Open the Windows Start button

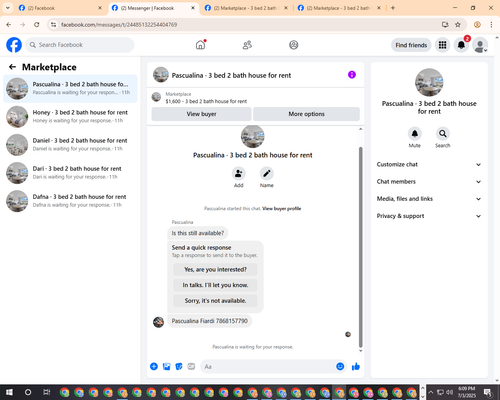click(x=9, y=392)
